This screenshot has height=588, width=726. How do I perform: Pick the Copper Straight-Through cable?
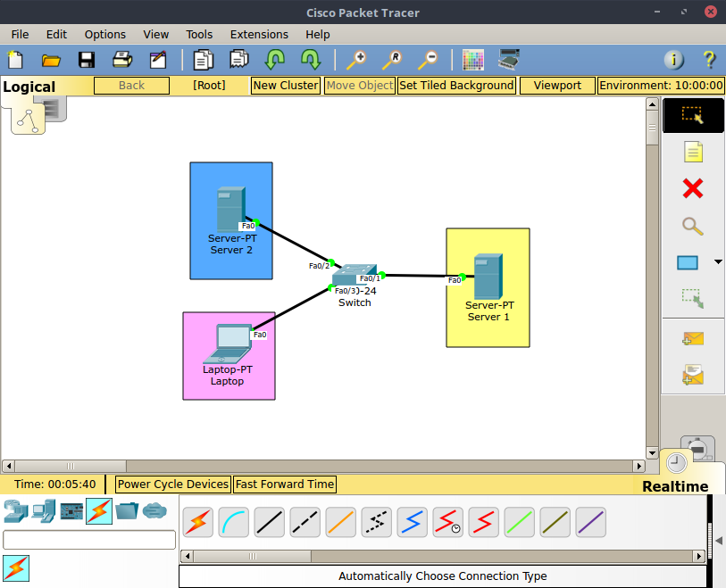269,522
